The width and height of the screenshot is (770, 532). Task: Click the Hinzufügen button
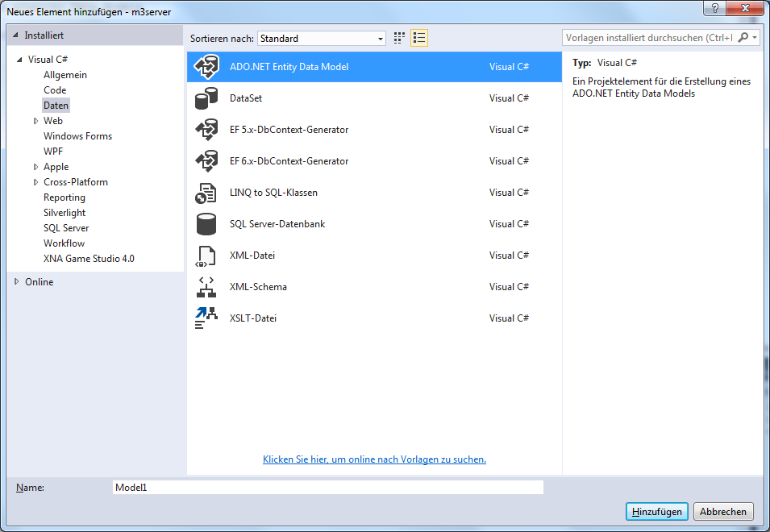657,512
